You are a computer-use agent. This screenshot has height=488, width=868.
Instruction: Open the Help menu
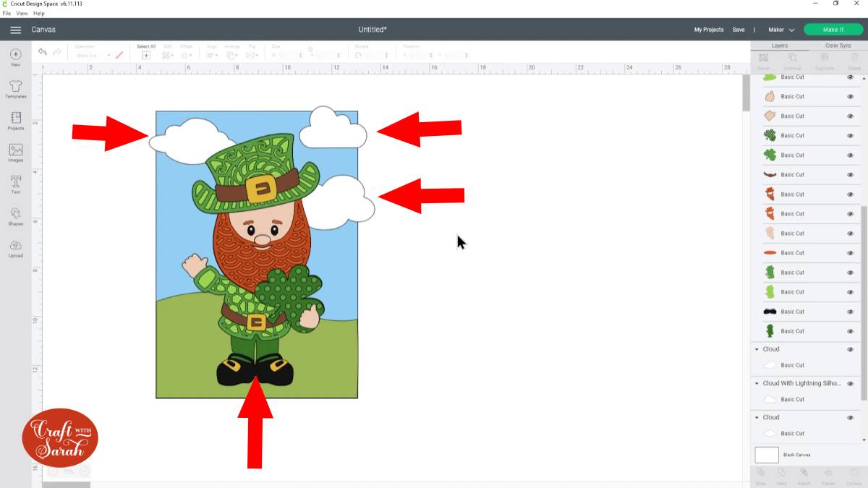pyautogui.click(x=39, y=13)
